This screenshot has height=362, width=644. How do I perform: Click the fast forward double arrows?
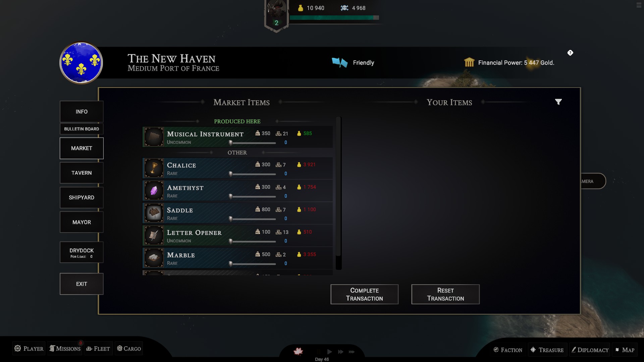340,352
